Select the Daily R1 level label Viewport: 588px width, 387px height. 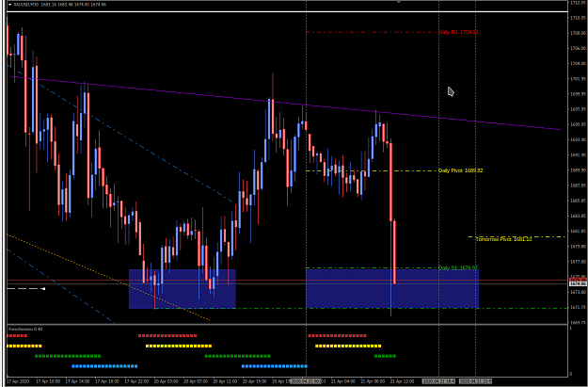tap(458, 32)
